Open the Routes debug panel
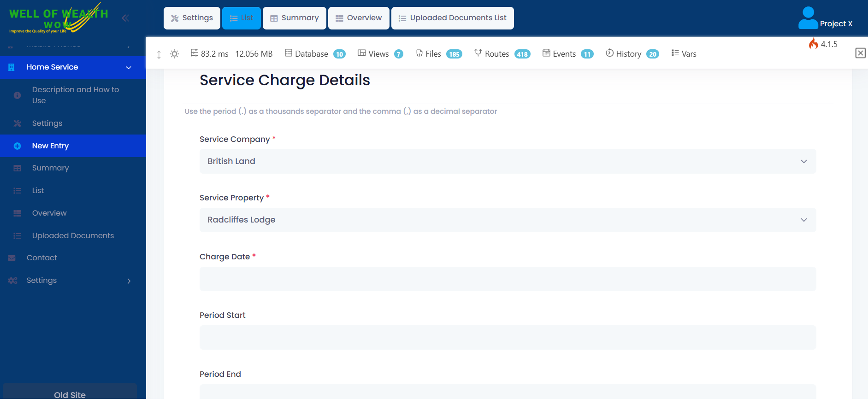 click(502, 54)
